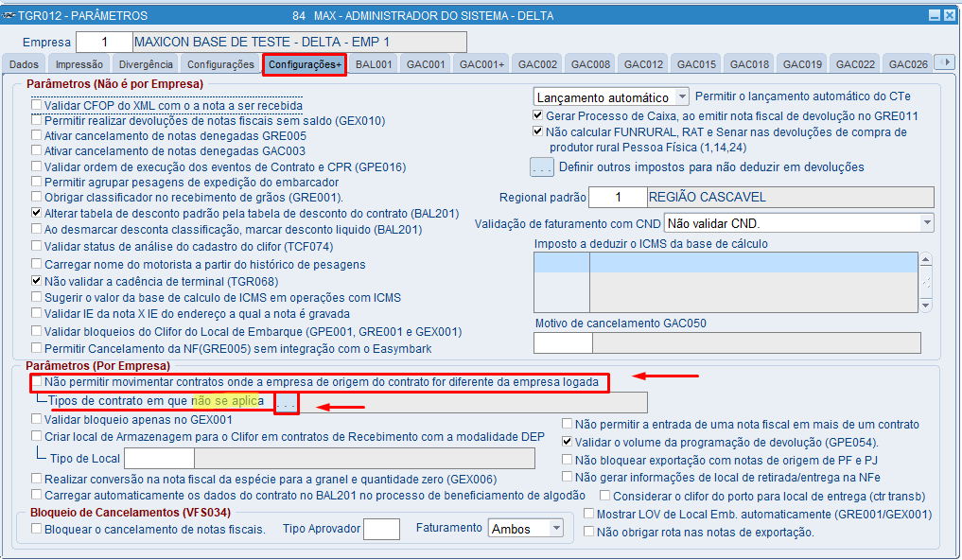Click the Regional padrão code field

point(618,197)
